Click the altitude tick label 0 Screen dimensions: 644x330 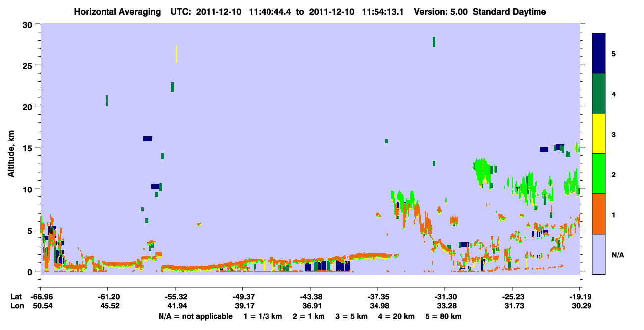pos(31,272)
